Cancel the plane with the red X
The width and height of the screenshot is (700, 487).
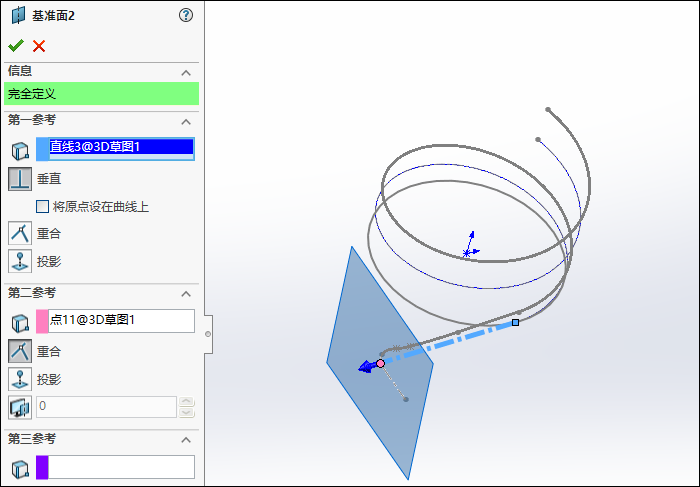tap(39, 45)
